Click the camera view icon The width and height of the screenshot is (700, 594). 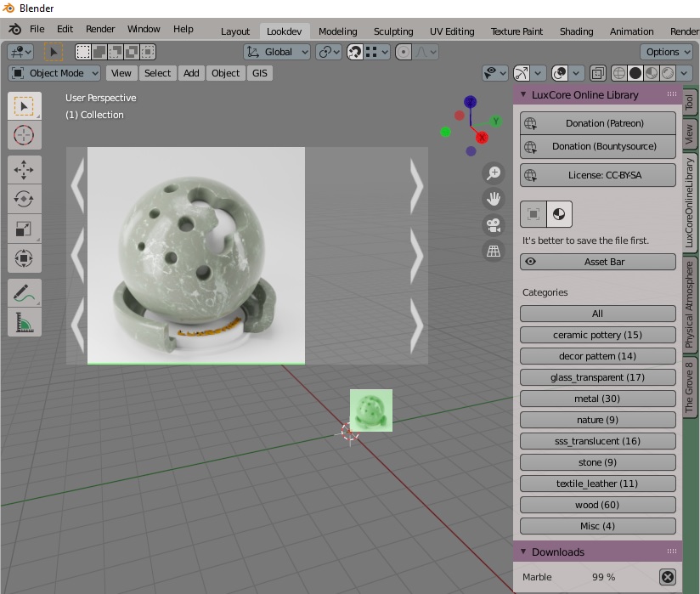pyautogui.click(x=494, y=225)
